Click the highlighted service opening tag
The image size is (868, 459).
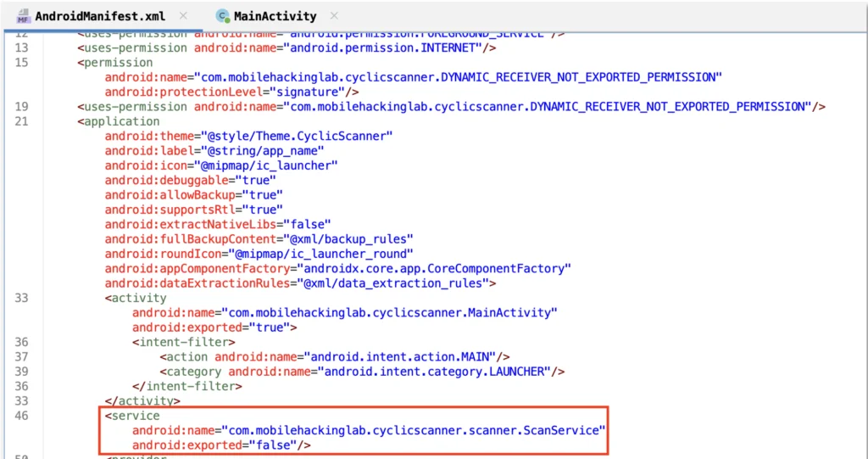click(x=132, y=416)
